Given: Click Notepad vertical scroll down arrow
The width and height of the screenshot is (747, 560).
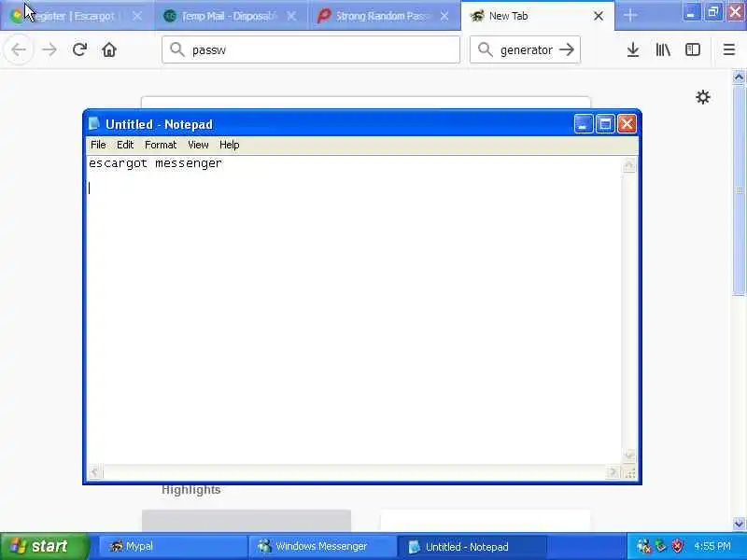Looking at the screenshot, I should [628, 455].
